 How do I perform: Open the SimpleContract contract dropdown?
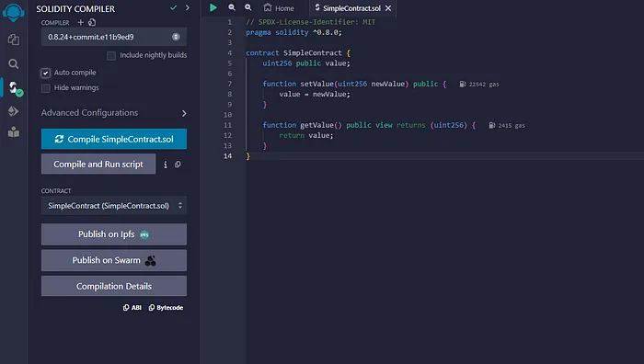point(114,206)
